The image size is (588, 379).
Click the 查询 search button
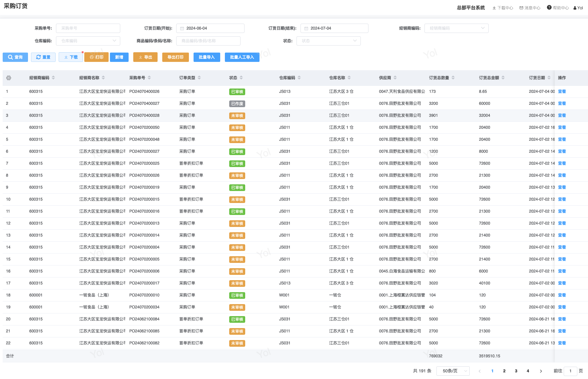(x=15, y=57)
